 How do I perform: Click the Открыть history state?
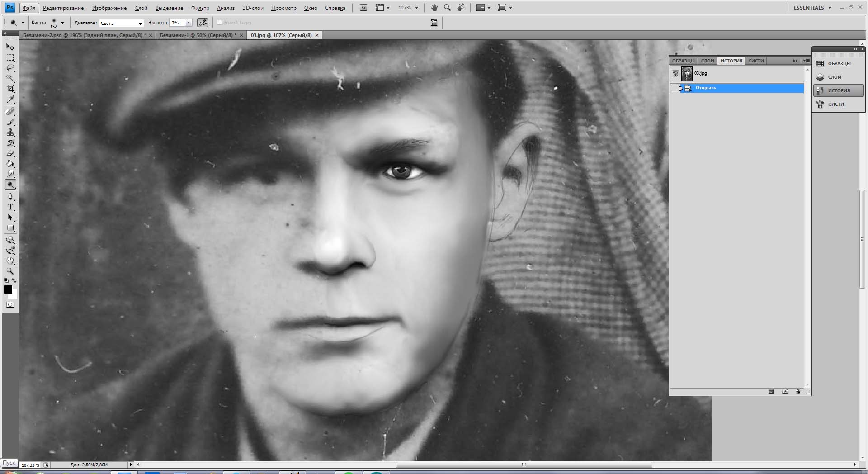pyautogui.click(x=706, y=88)
